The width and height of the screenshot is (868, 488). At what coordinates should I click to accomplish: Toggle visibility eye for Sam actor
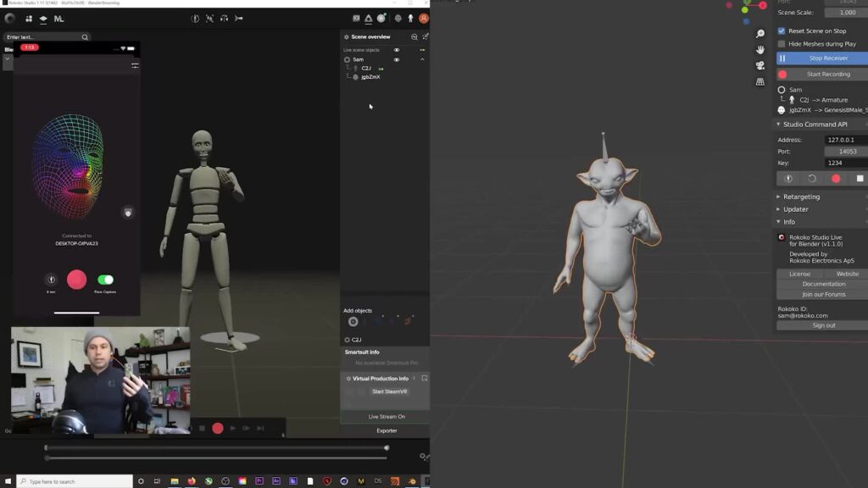pyautogui.click(x=396, y=60)
